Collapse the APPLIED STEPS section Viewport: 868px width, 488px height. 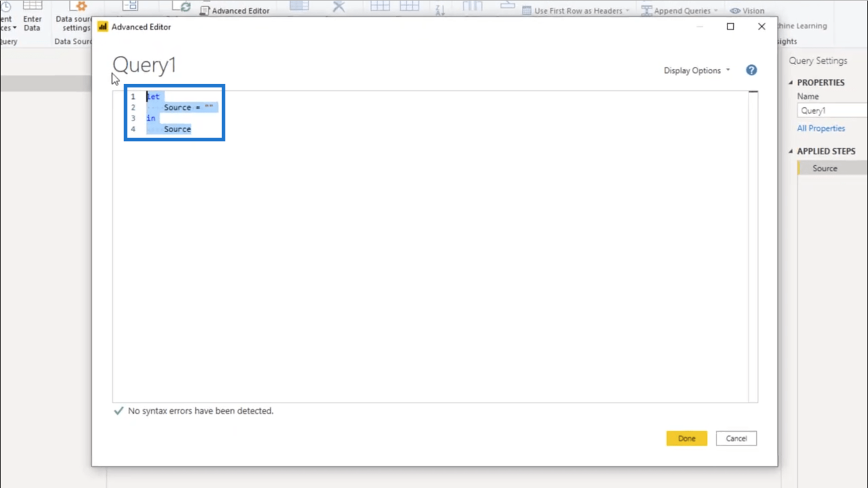tap(791, 151)
